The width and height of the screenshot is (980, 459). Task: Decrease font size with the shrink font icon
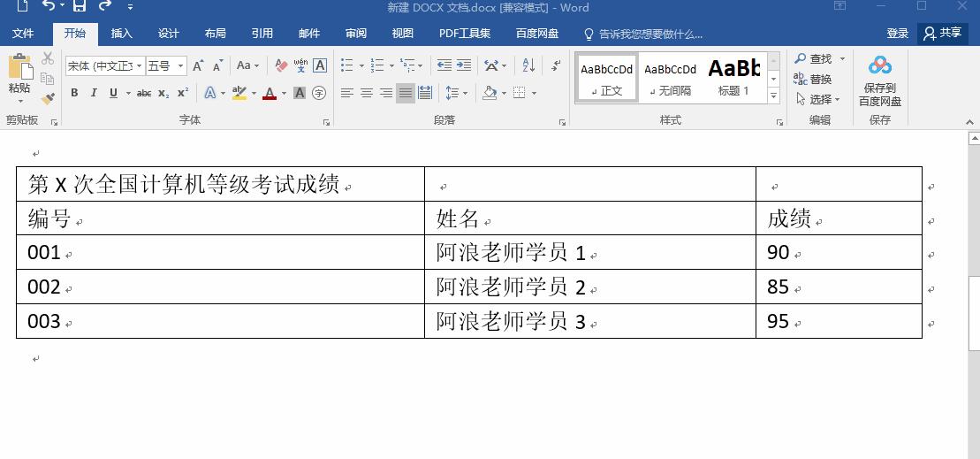point(217,65)
